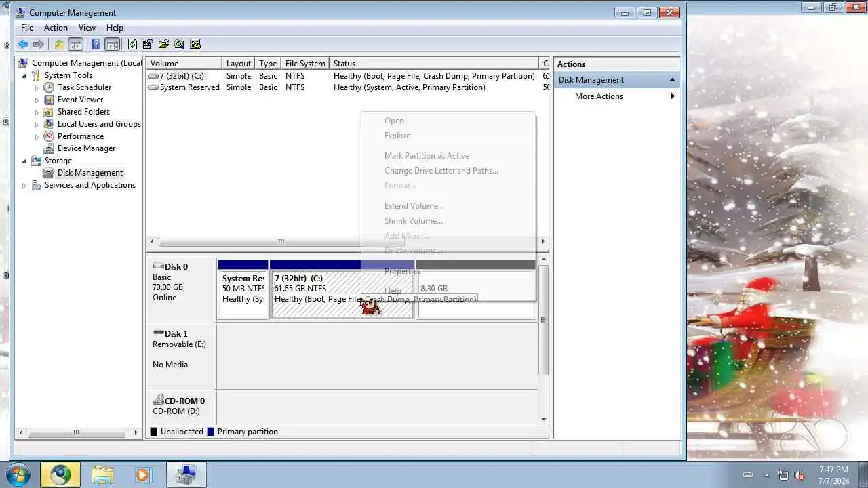Click the Task Scheduler clock icon
Viewport: 868px width, 488px height.
(x=49, y=87)
